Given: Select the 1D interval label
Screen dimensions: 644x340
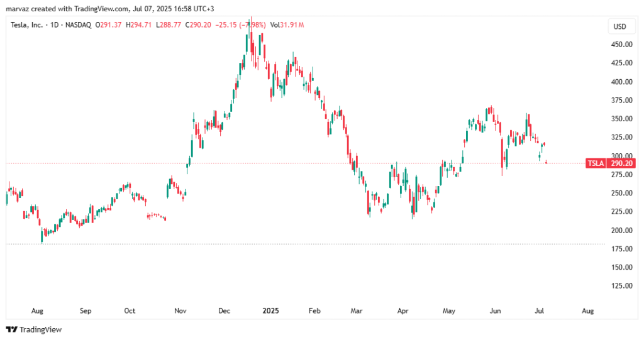Looking at the screenshot, I should (x=54, y=25).
